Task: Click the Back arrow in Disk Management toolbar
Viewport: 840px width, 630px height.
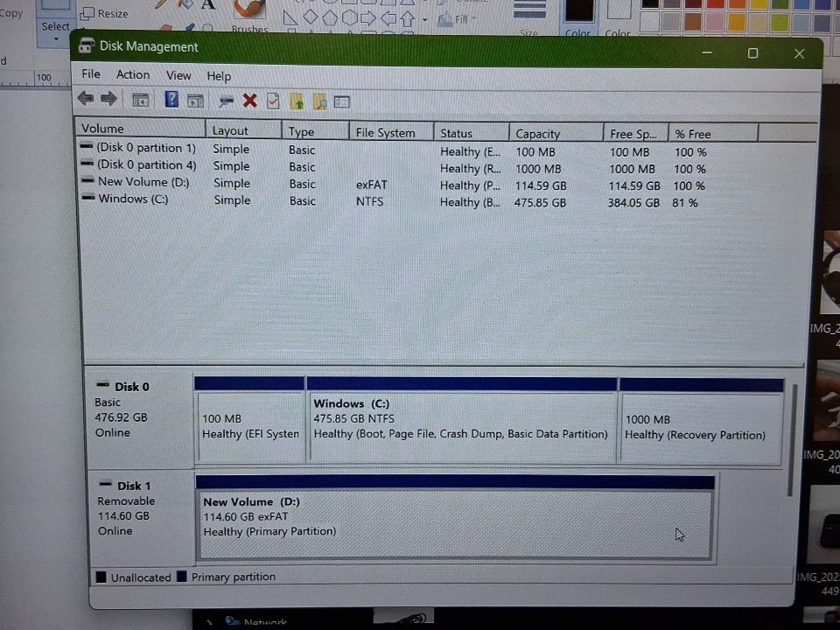Action: point(86,99)
